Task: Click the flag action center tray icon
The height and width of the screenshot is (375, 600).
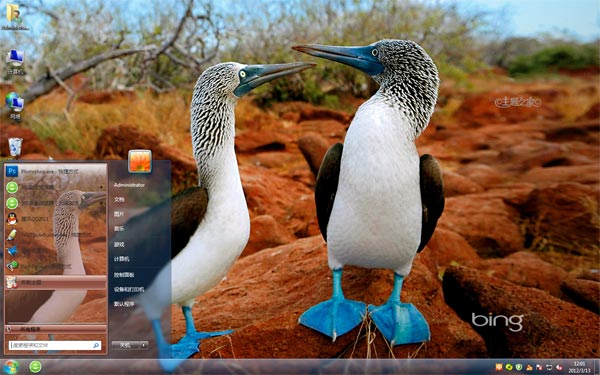Action: coord(539,367)
